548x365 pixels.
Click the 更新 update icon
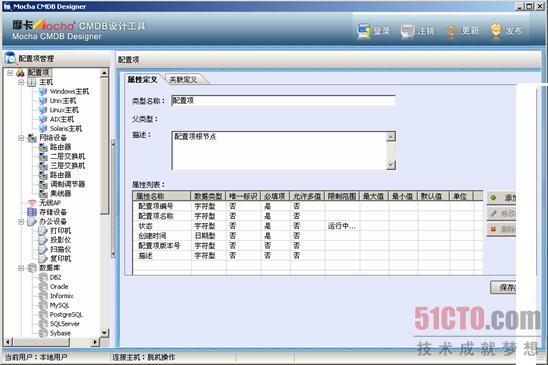[451, 31]
